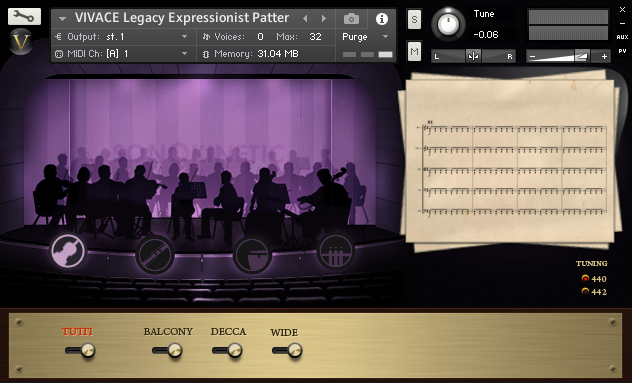Click the Voices count 0
Image resolution: width=632 pixels, height=383 pixels.
(260, 37)
